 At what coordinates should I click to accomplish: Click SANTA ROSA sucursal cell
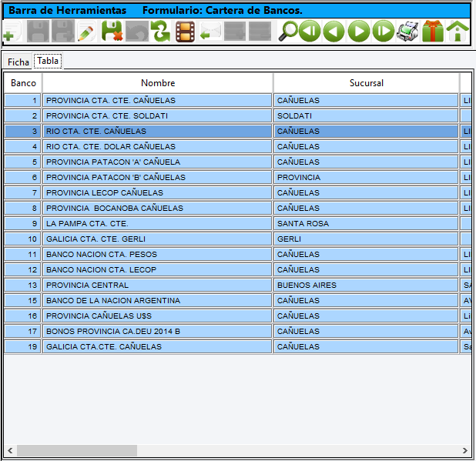(x=366, y=223)
